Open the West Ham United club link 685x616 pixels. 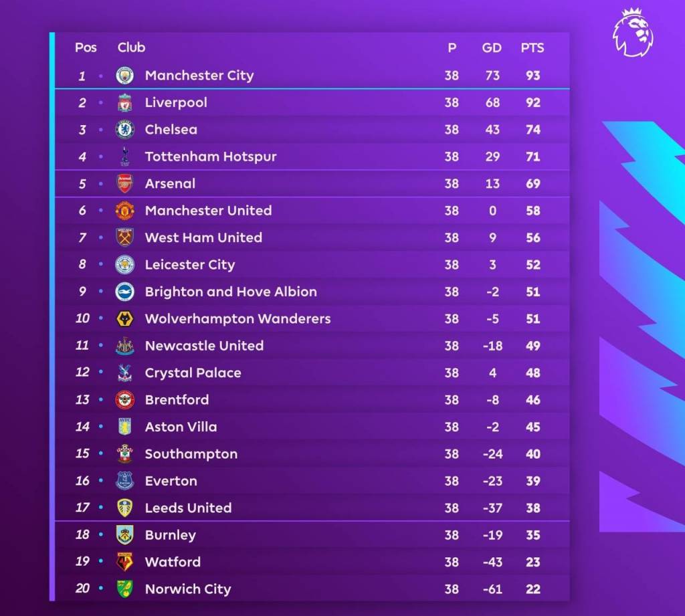tap(203, 237)
